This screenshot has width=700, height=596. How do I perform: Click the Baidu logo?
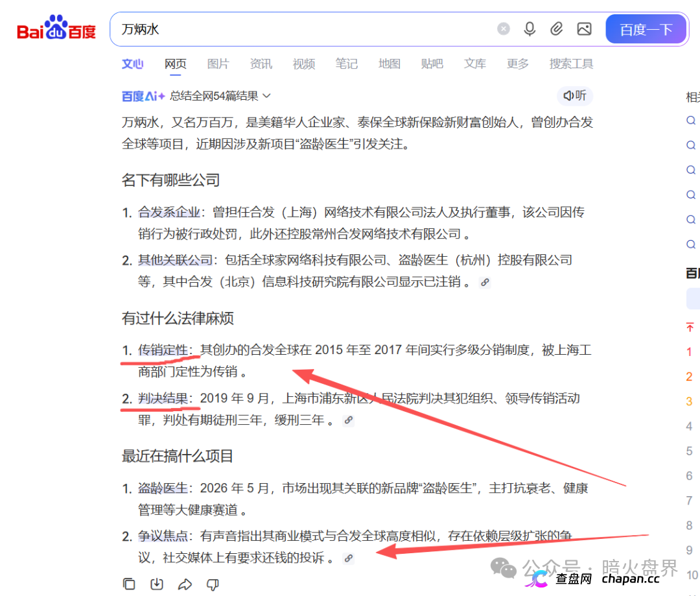(56, 28)
